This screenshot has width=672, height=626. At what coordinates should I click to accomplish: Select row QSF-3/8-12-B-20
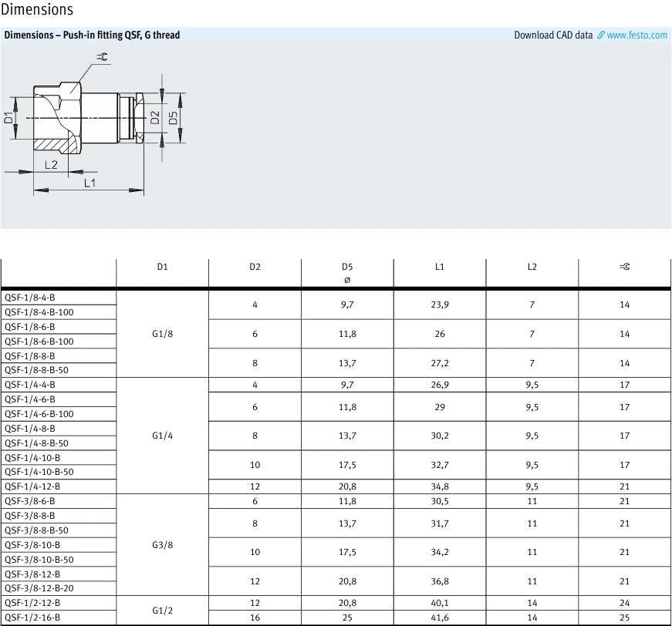click(59, 588)
